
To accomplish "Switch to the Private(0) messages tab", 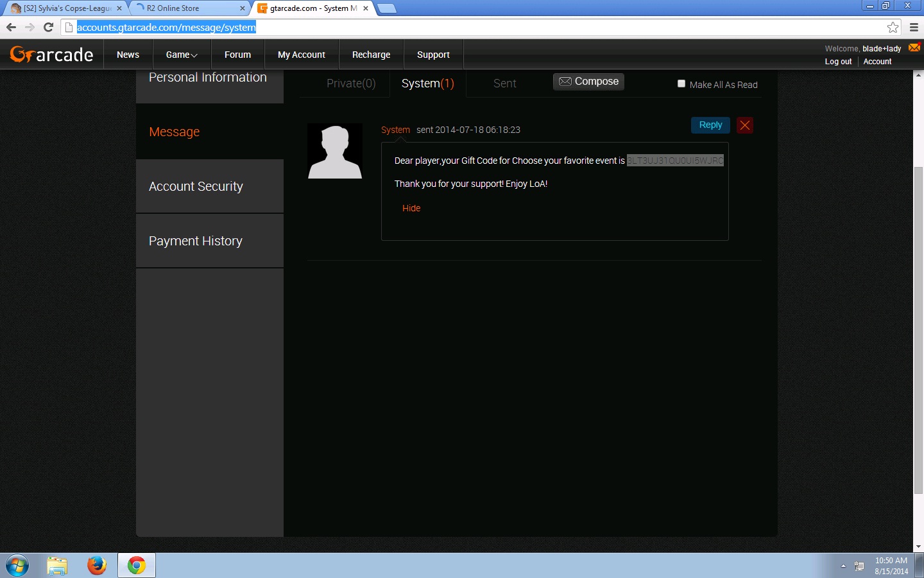I will pyautogui.click(x=351, y=83).
